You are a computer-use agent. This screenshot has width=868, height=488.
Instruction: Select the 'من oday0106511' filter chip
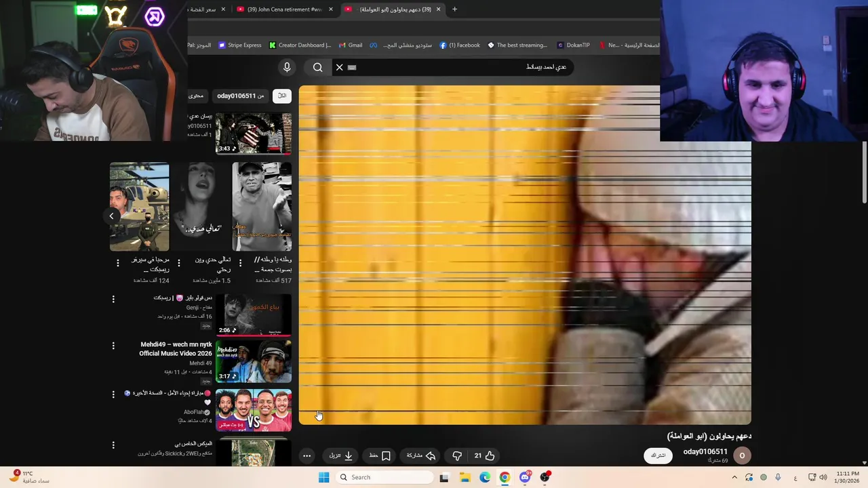coord(241,96)
